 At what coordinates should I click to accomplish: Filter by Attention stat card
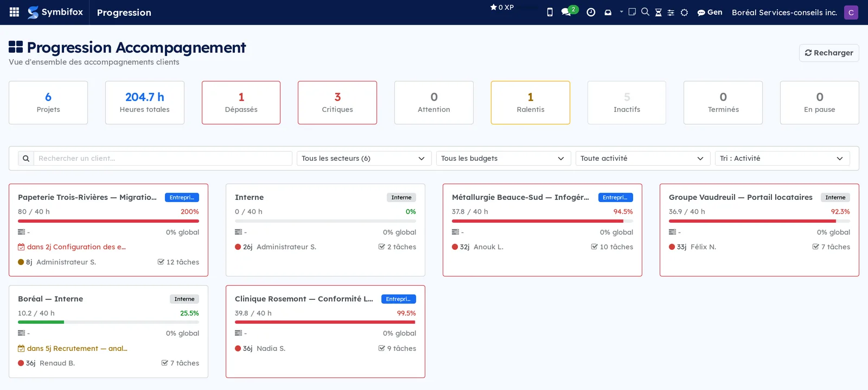(434, 103)
